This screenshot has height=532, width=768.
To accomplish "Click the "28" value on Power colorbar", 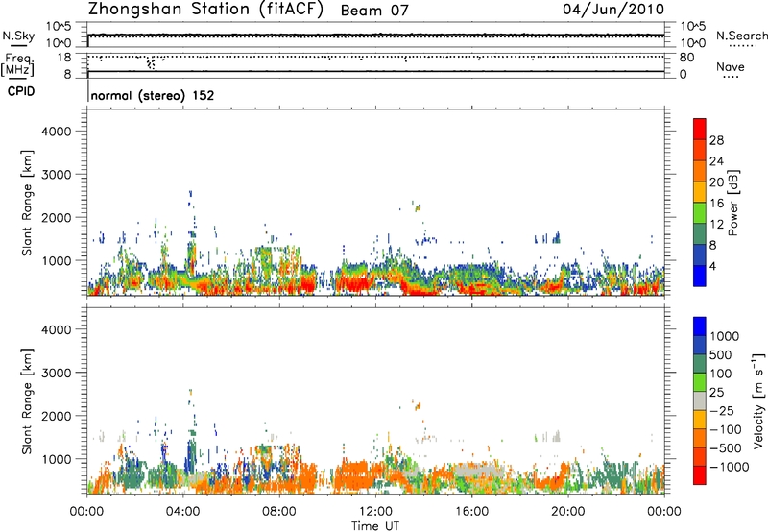I will pyautogui.click(x=716, y=140).
